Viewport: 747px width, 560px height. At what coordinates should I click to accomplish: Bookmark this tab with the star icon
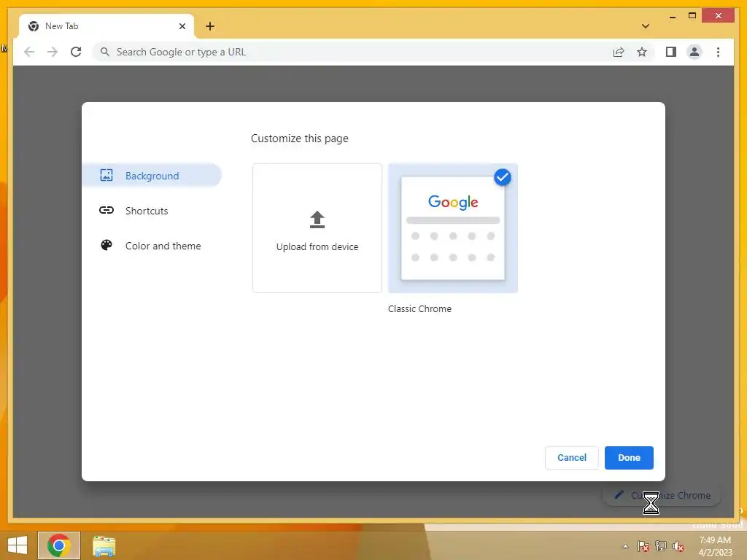coord(642,52)
